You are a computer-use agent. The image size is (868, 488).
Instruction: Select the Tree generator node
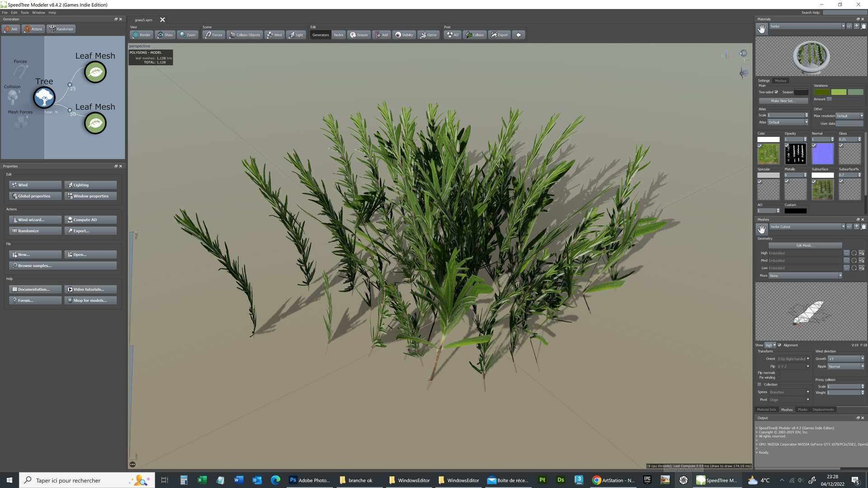coord(44,97)
